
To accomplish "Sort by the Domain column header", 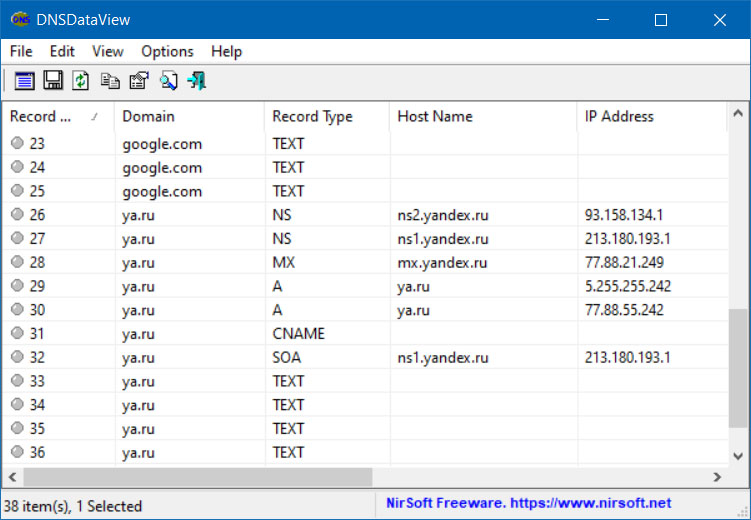I will 189,116.
